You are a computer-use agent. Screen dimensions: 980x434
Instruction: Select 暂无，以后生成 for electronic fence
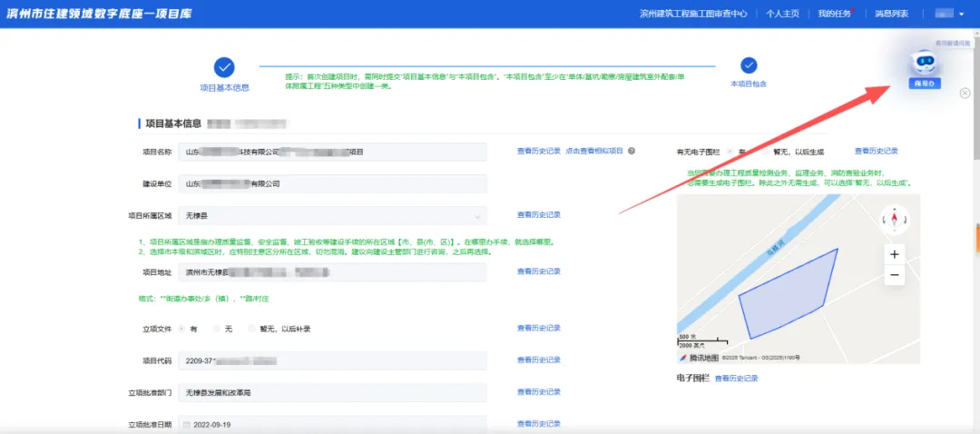click(x=766, y=152)
